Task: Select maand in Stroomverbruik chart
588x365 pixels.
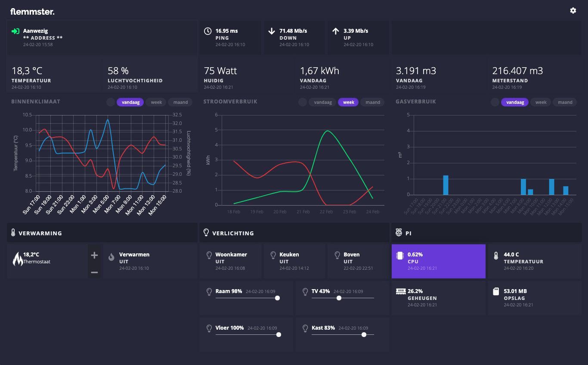Action: coord(373,102)
